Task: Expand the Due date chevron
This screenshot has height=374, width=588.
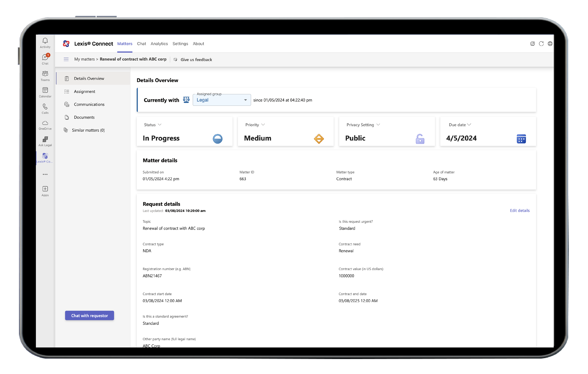Action: (x=469, y=125)
